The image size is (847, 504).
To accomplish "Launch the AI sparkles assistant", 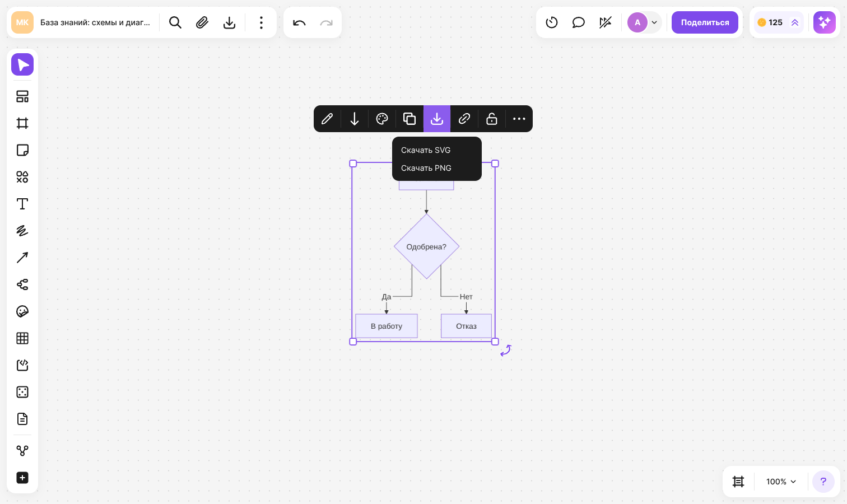I will point(824,22).
